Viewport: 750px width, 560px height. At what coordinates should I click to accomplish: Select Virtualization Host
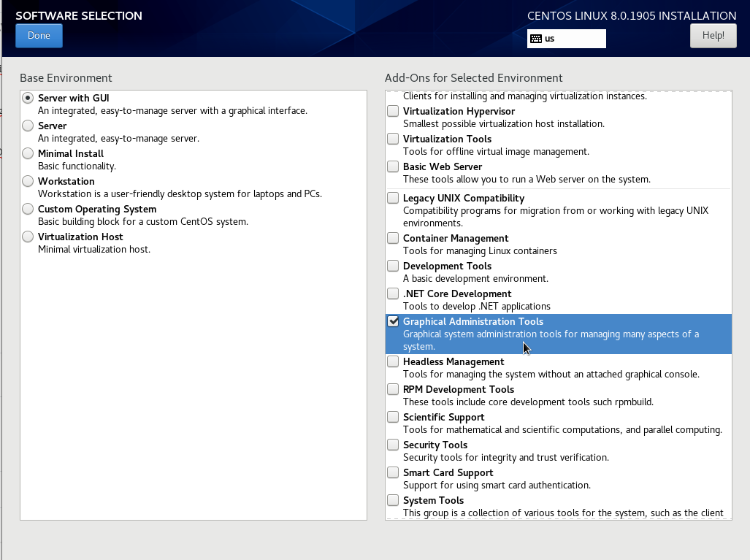coord(27,237)
